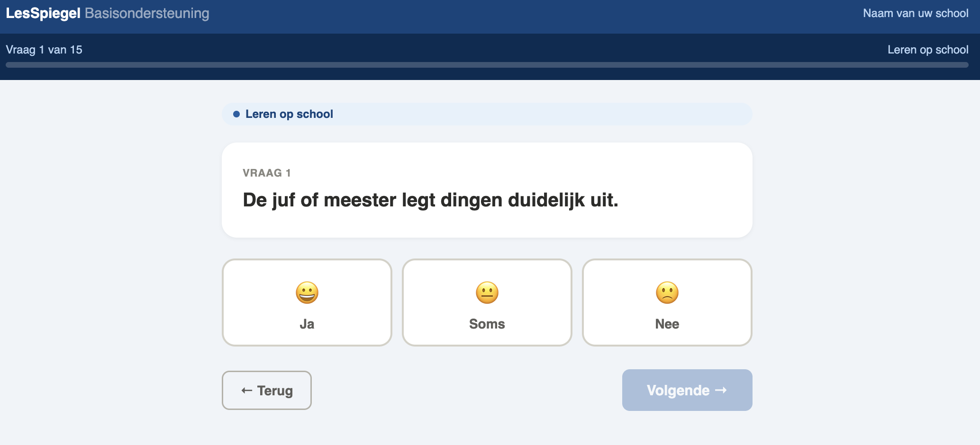The image size is (980, 445).
Task: Click the neutral face emoji for Soms
Action: (x=487, y=293)
